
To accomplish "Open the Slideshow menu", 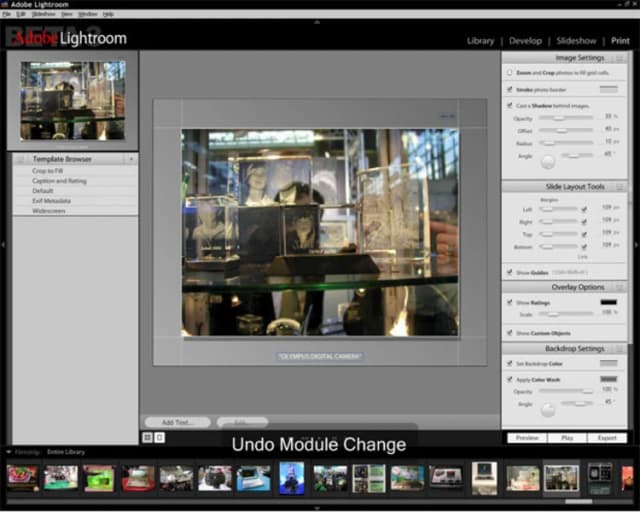I will point(43,14).
